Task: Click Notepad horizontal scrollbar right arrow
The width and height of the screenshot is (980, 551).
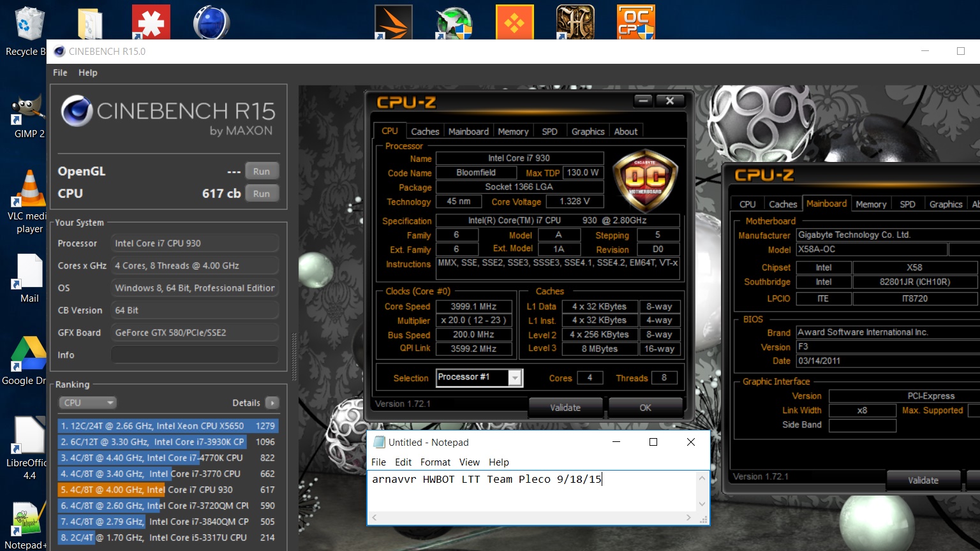Action: [688, 518]
